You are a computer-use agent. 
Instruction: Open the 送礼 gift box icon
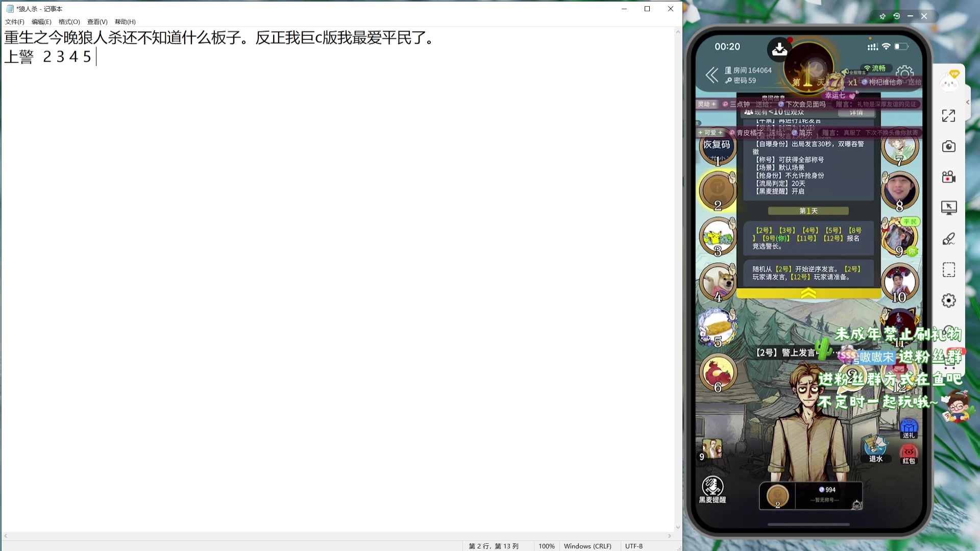pyautogui.click(x=909, y=428)
